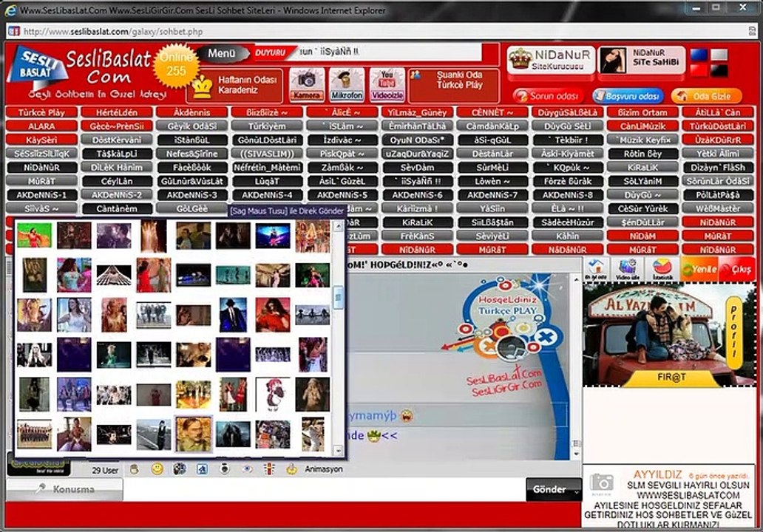Join the OyuN ODaSı room
763x532 pixels.
coord(418,140)
